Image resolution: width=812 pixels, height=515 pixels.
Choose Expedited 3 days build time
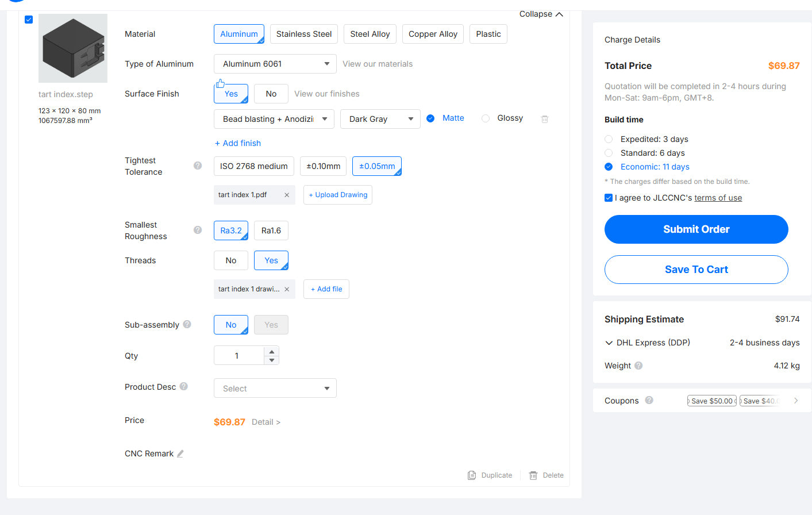tap(609, 139)
